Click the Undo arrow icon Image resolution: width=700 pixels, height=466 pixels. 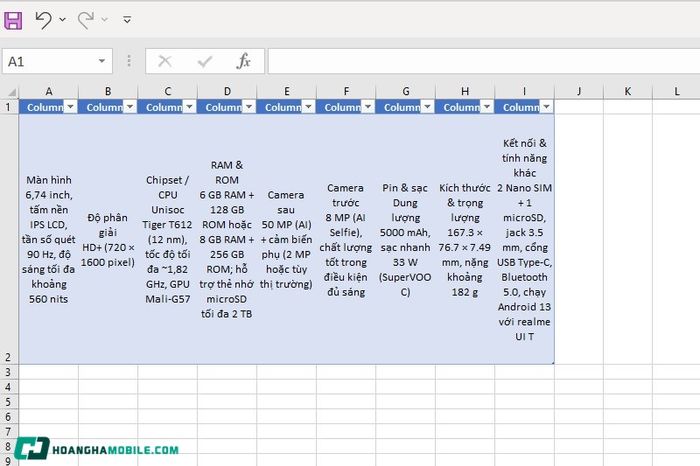point(44,20)
